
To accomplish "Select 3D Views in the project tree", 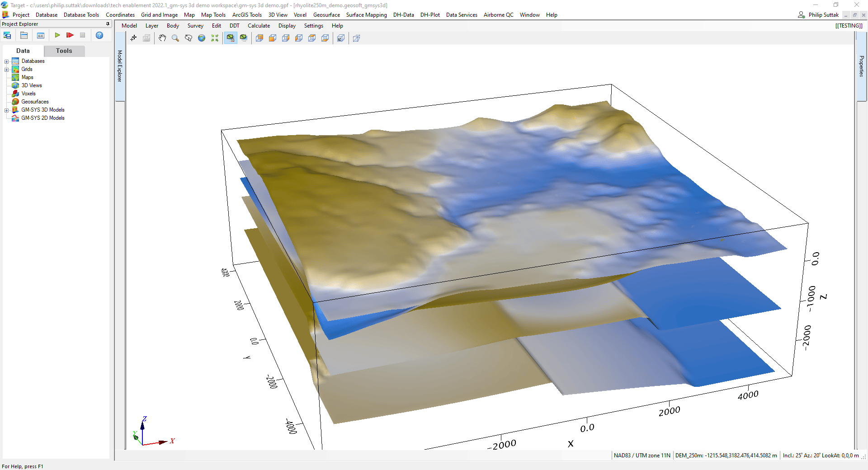I will (32, 85).
